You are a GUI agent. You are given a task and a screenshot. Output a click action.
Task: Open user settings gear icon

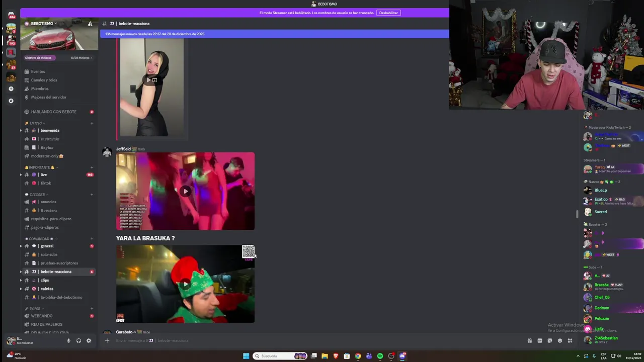(89, 341)
